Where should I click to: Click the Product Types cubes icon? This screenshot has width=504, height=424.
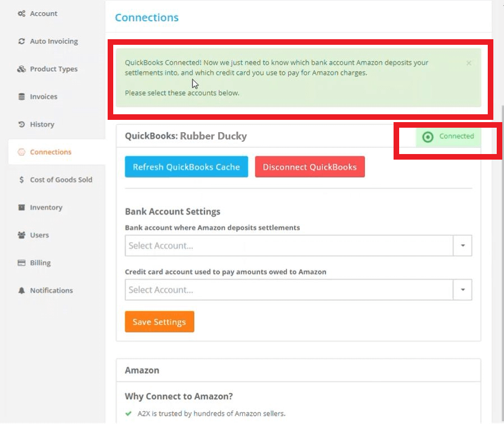pyautogui.click(x=21, y=69)
